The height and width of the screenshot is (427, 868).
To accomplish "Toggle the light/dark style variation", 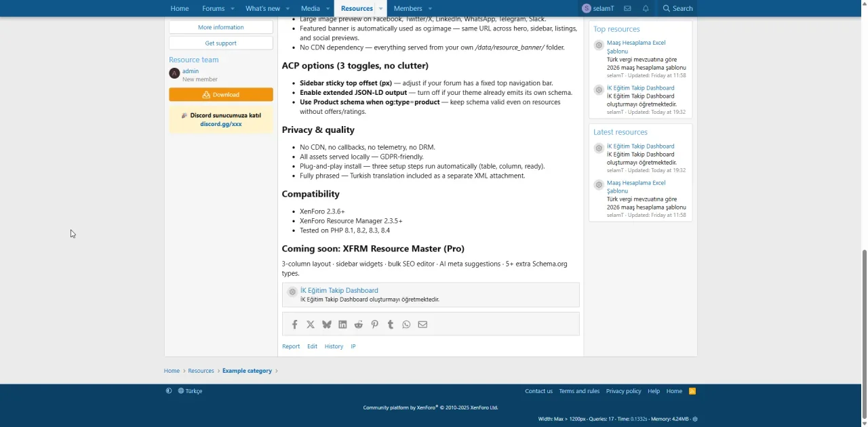I will (x=169, y=391).
